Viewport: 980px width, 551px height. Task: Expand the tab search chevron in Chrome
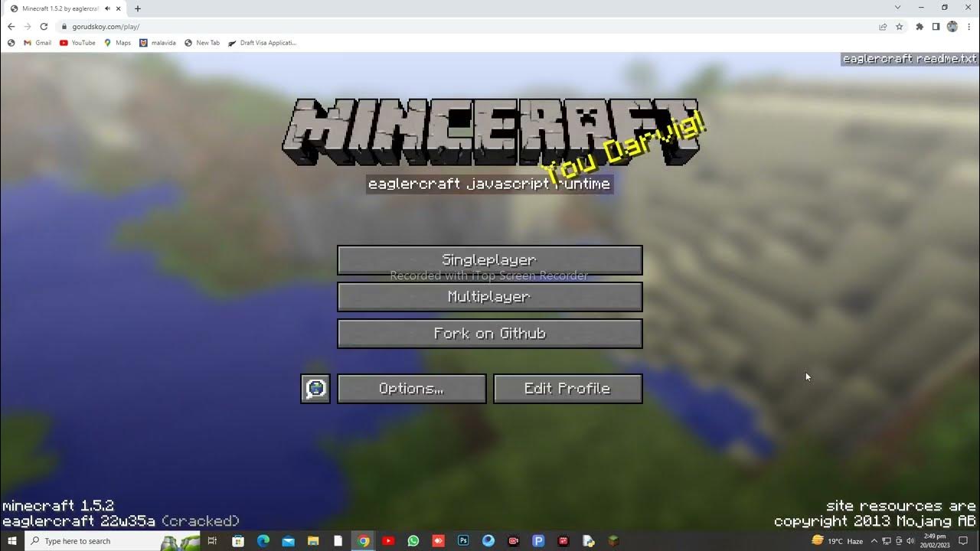tap(897, 8)
